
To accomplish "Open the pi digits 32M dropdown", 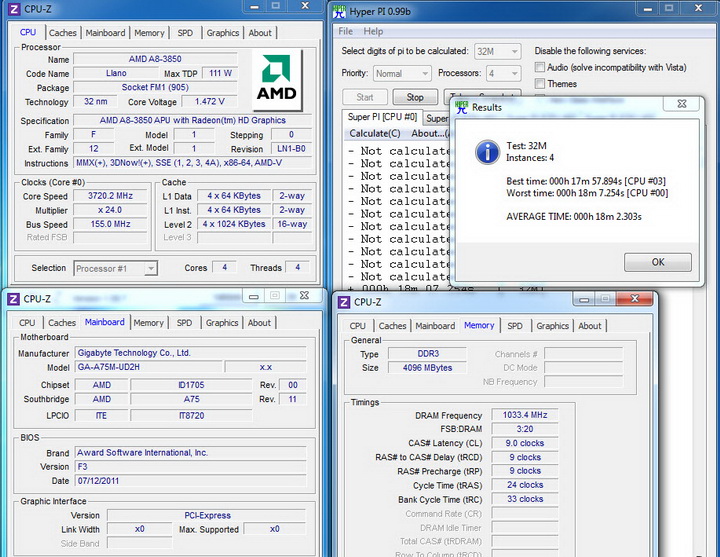I will [x=497, y=51].
